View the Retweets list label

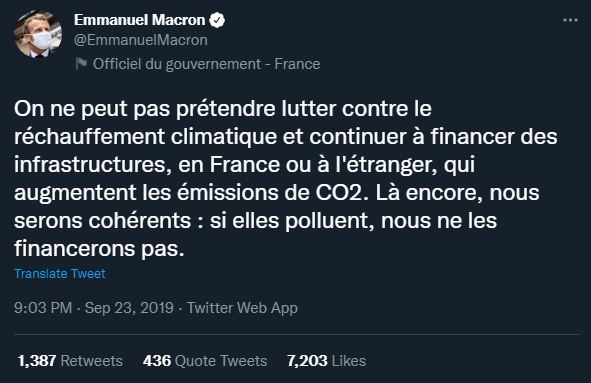[x=92, y=361]
